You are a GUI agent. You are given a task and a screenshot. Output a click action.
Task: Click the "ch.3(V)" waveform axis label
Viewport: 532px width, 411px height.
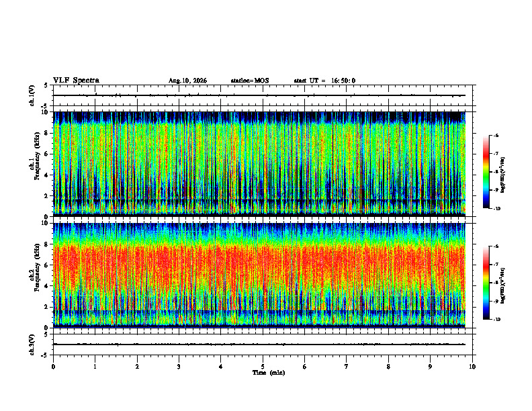(x=32, y=345)
